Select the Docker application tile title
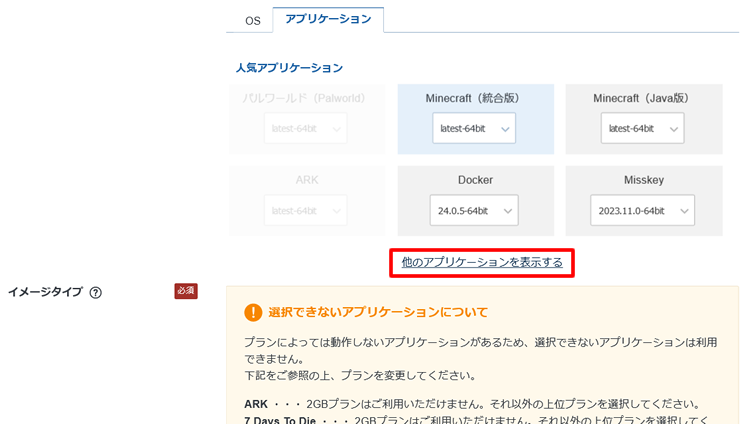The image size is (740, 424). tap(475, 180)
